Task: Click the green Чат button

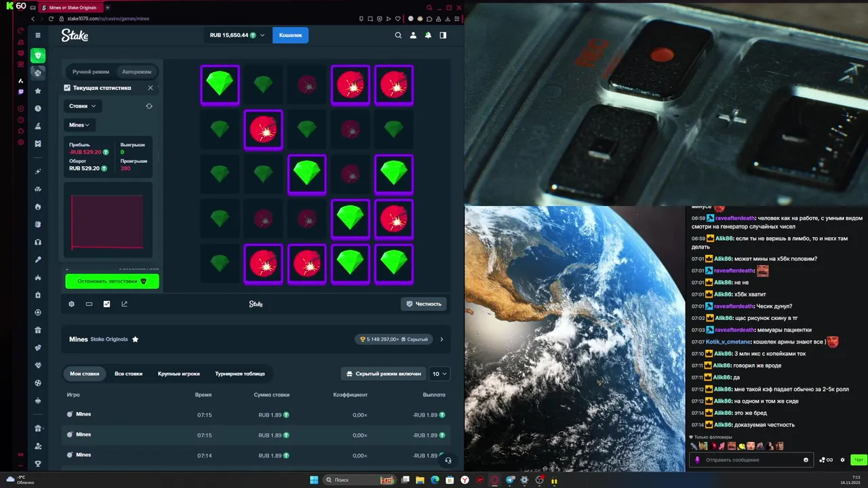Action: pyautogui.click(x=859, y=460)
